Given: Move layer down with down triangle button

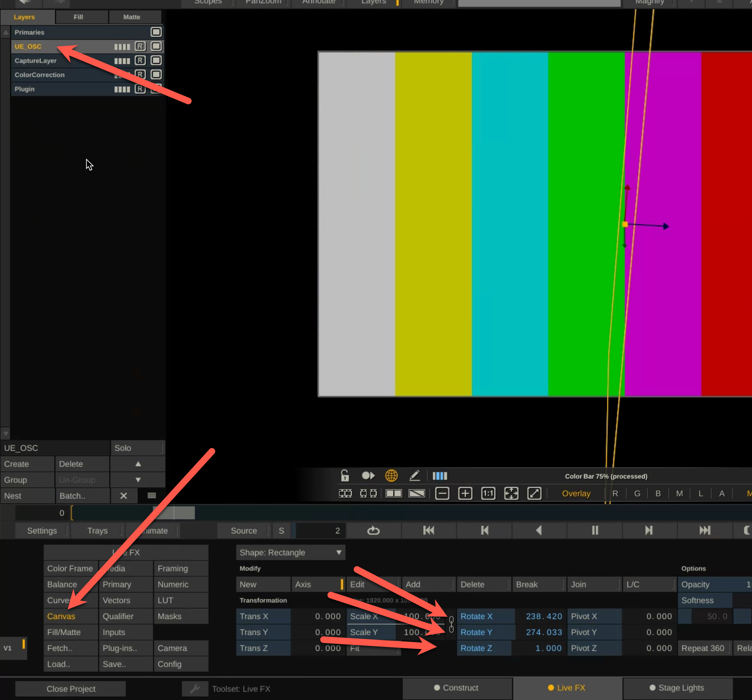Looking at the screenshot, I should [138, 480].
